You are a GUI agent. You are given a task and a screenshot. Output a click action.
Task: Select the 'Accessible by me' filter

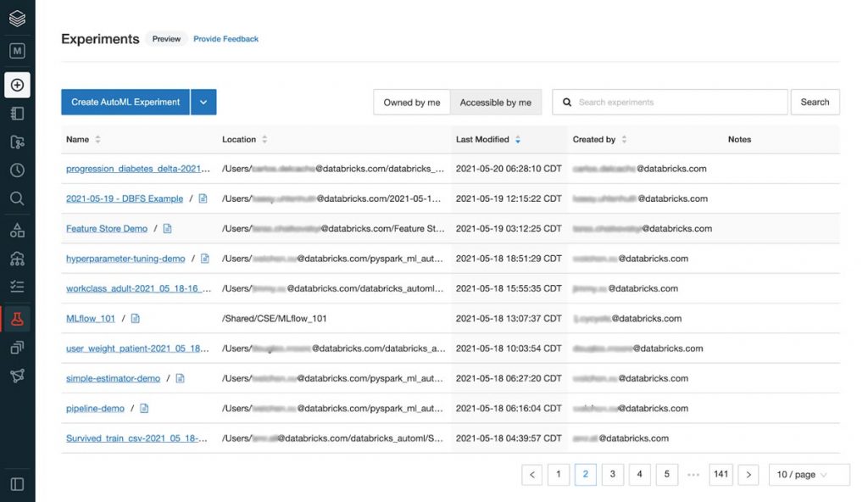(495, 103)
